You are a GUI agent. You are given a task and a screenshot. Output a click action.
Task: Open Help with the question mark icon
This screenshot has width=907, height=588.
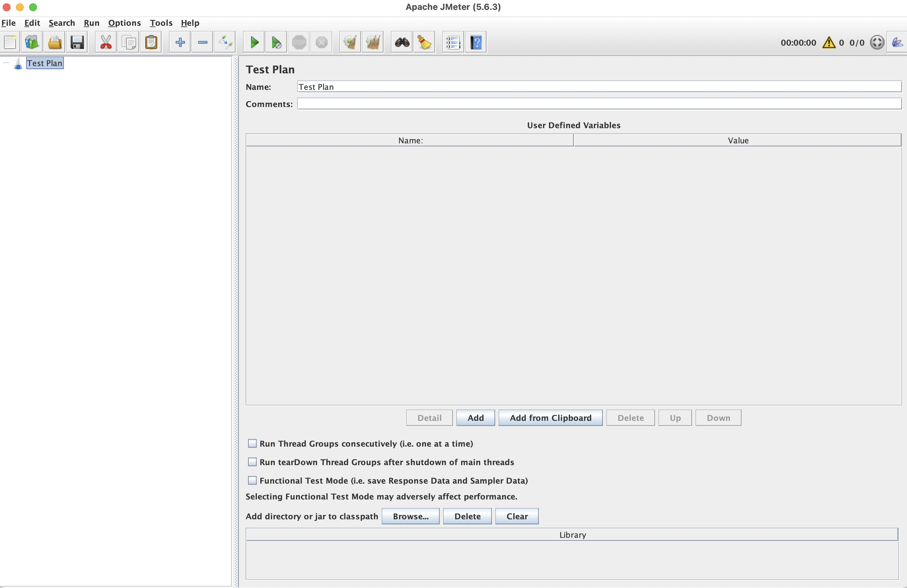(x=476, y=42)
